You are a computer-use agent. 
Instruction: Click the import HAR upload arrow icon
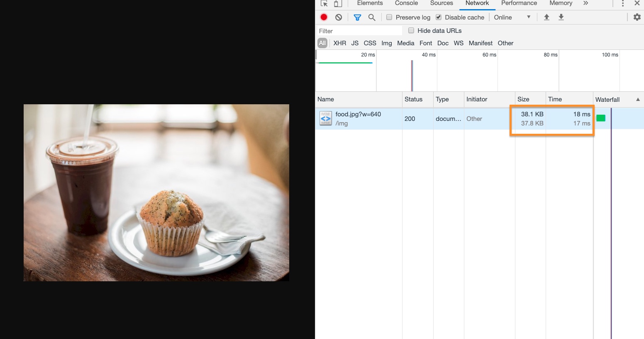click(x=546, y=17)
